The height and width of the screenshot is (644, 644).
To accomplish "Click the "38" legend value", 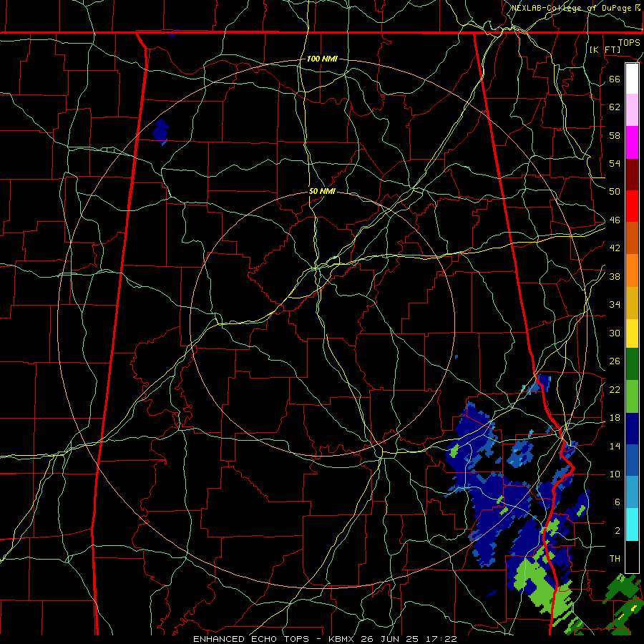I will (x=615, y=276).
